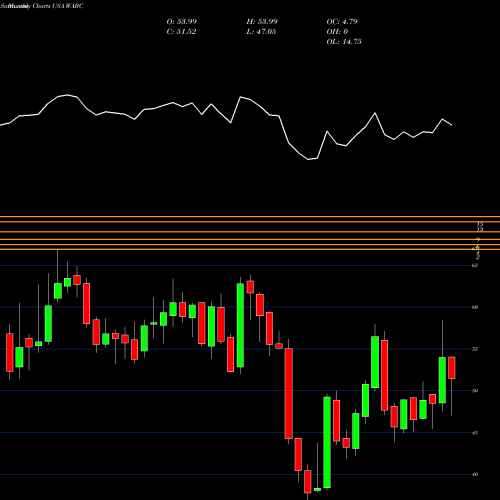Click the 50 price axis label
Screen dimensions: 500x500
point(475,391)
